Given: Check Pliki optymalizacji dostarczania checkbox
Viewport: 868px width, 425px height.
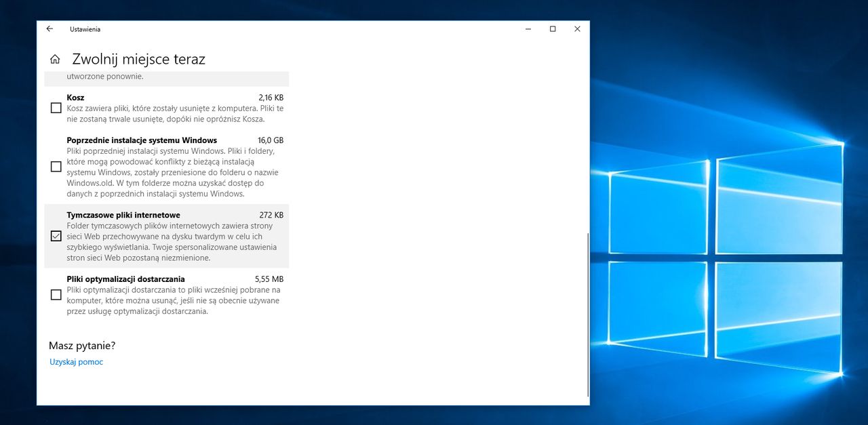Looking at the screenshot, I should 56,295.
